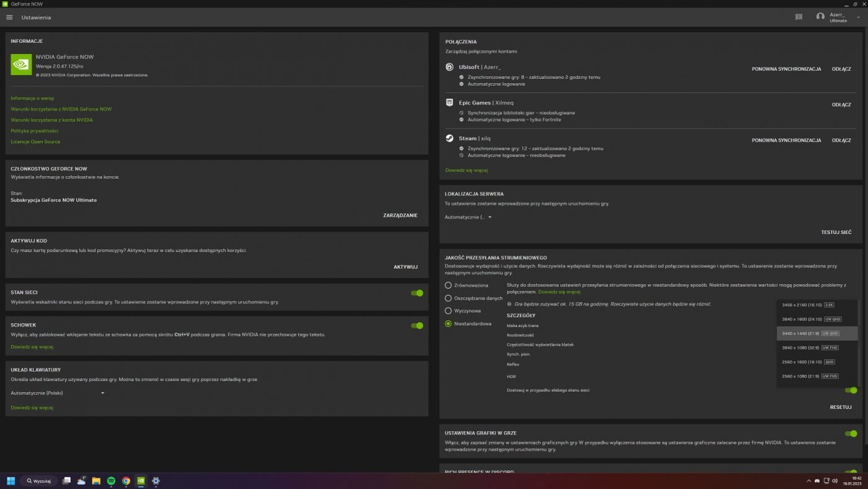The image size is (868, 489).
Task: Open the hamburger menu next to Ustawienia
Action: tap(9, 17)
